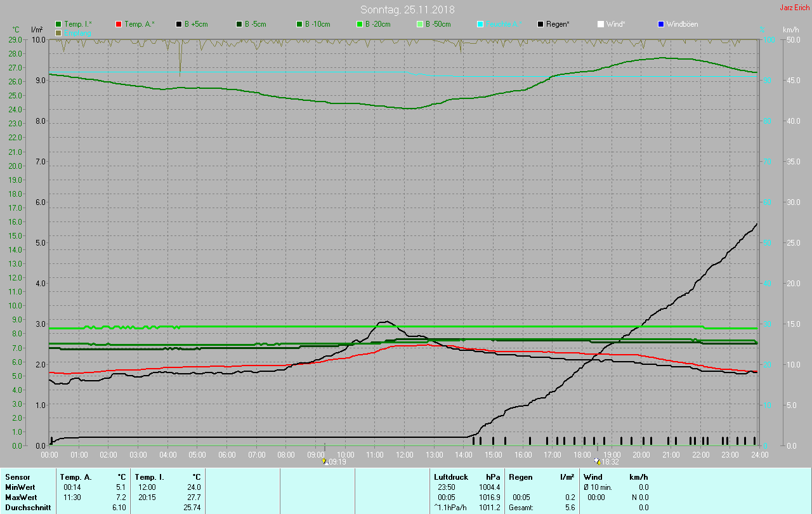Viewport: 812px width, 514px height.
Task: Click the Temp. I. dark green legend swatch
Action: pyautogui.click(x=59, y=24)
